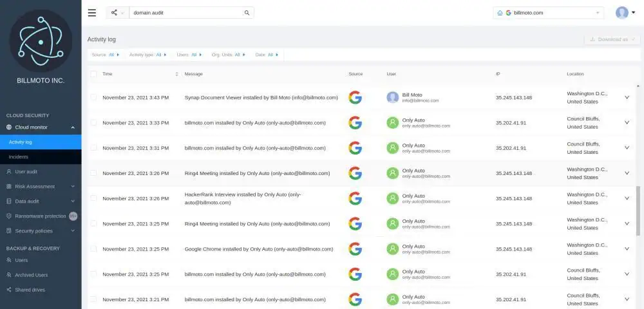The image size is (644, 309).
Task: Expand the 3:21 PM row details
Action: point(627,299)
